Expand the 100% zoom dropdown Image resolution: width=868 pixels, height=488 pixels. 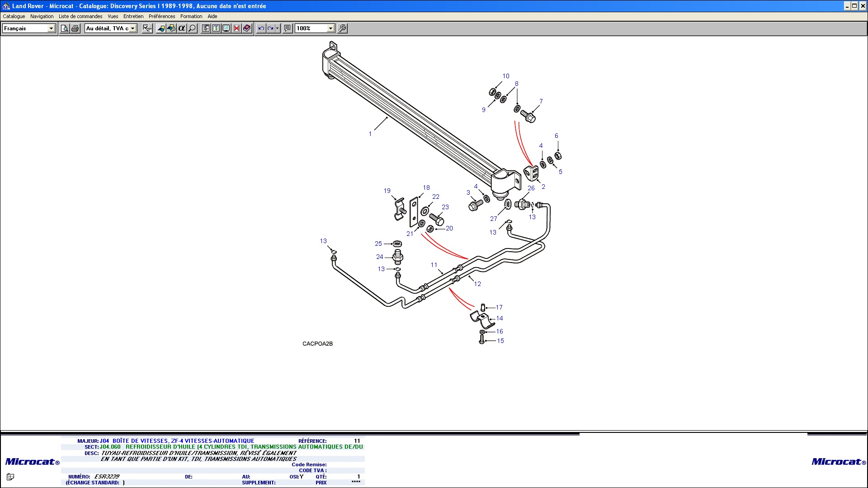point(330,28)
